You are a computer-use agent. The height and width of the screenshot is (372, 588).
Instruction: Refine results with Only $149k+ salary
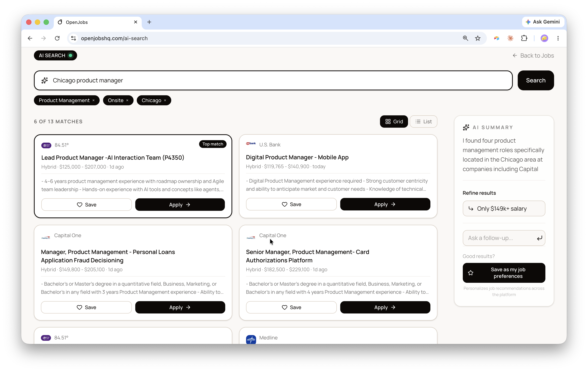(504, 209)
